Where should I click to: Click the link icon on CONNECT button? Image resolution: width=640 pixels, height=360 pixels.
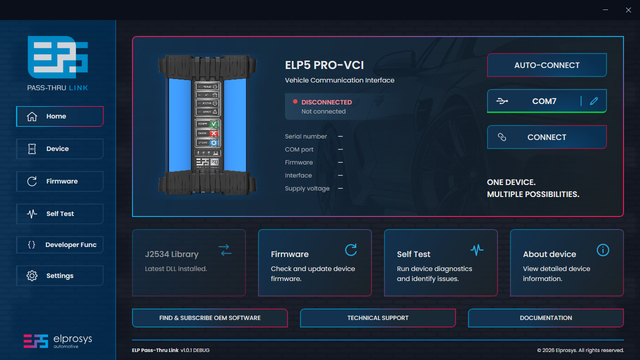[502, 137]
